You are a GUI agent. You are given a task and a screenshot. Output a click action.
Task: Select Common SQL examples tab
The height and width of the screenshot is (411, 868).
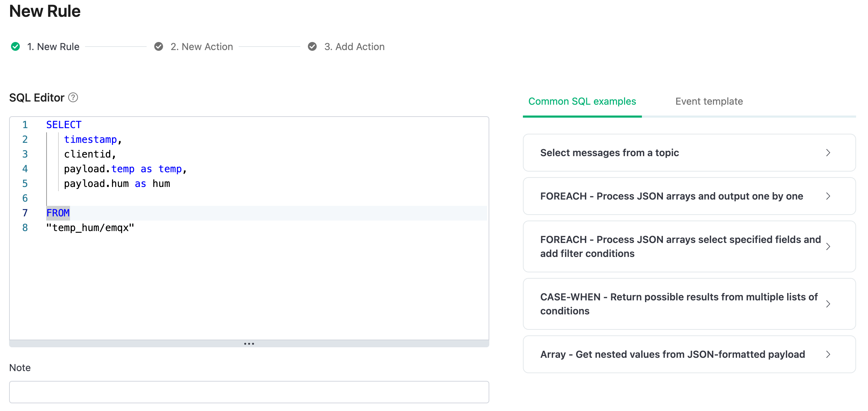582,102
